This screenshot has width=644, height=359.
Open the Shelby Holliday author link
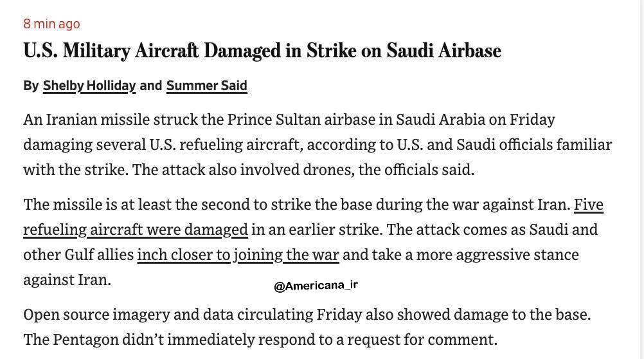pyautogui.click(x=89, y=86)
